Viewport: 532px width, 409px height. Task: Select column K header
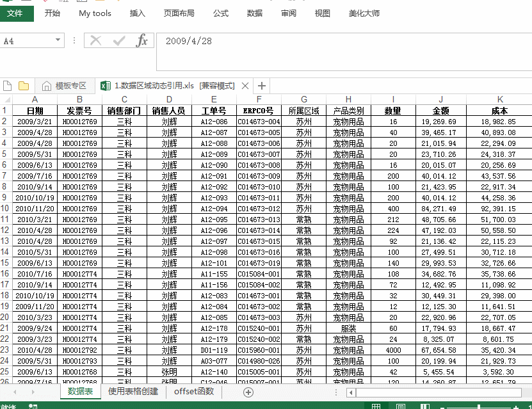(x=500, y=99)
